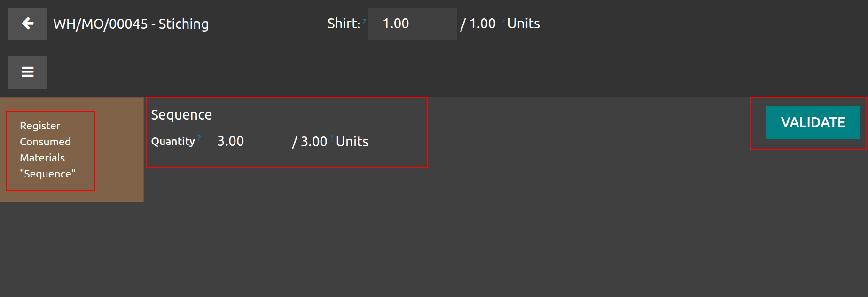Viewport: 868px width, 297px height.
Task: Click the Shirt quantity field showing 1.00
Action: 412,24
